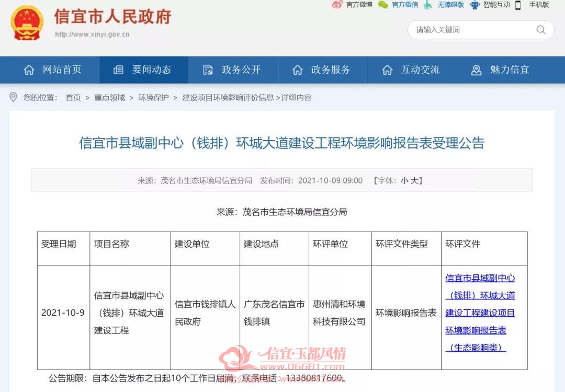
Task: Open the official Weibo icon
Action: tap(337, 5)
